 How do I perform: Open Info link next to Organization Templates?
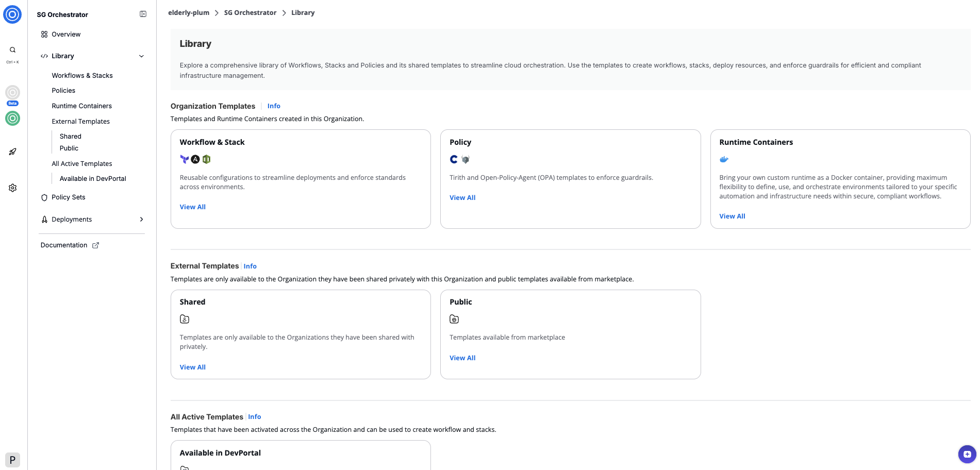(274, 106)
